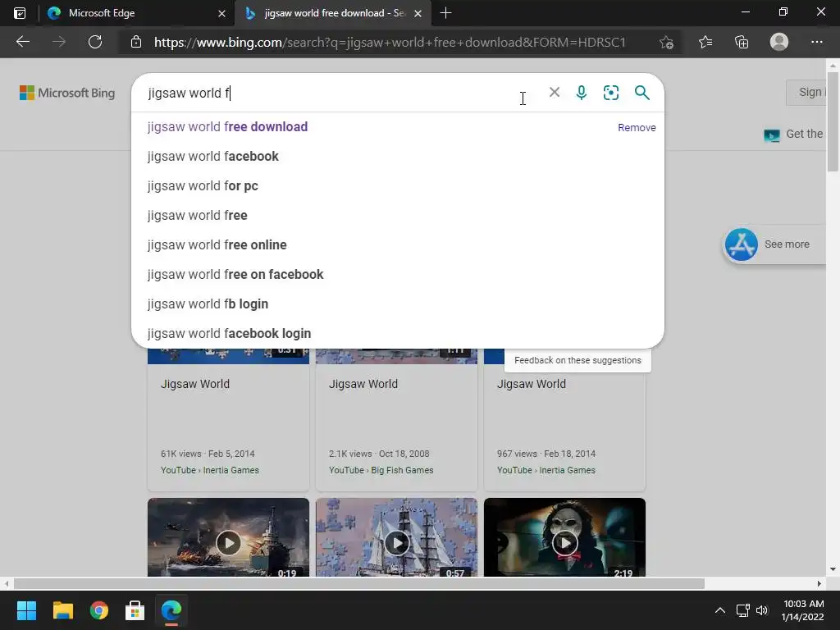Close the jigsaw world search tab
The width and height of the screenshot is (840, 630).
pyautogui.click(x=418, y=13)
